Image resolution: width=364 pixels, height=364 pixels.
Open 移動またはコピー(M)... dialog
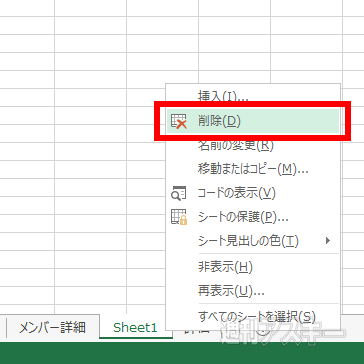point(253,170)
